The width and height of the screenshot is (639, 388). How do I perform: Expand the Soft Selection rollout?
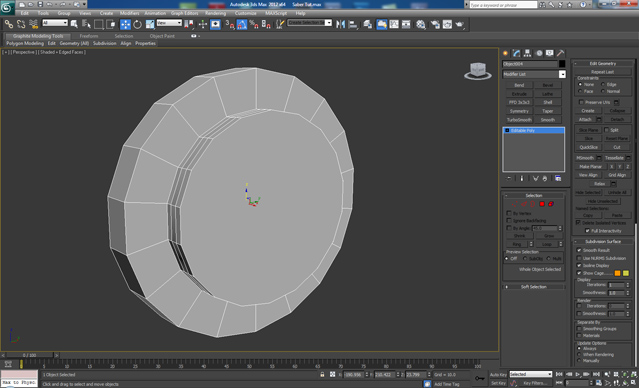click(533, 287)
